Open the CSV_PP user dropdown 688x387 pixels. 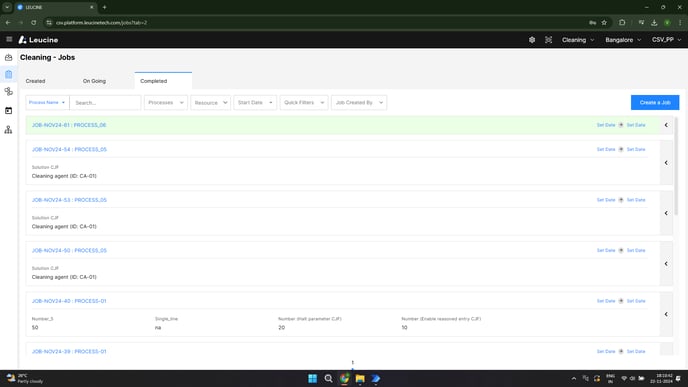pos(666,40)
